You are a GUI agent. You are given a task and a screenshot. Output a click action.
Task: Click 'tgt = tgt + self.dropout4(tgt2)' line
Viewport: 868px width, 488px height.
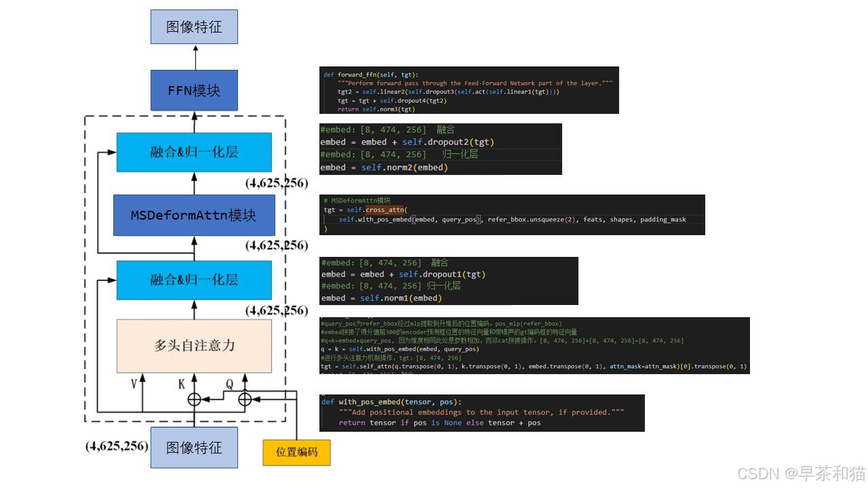[391, 100]
